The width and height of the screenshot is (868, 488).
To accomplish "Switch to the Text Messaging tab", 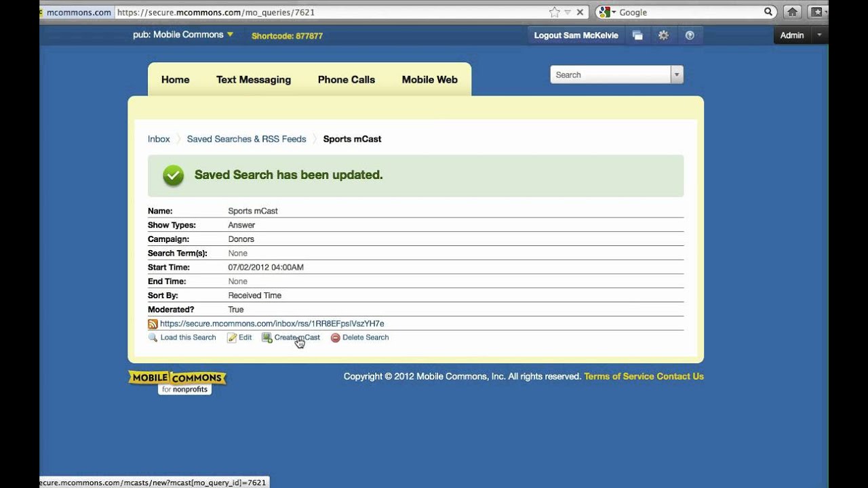I will point(254,79).
